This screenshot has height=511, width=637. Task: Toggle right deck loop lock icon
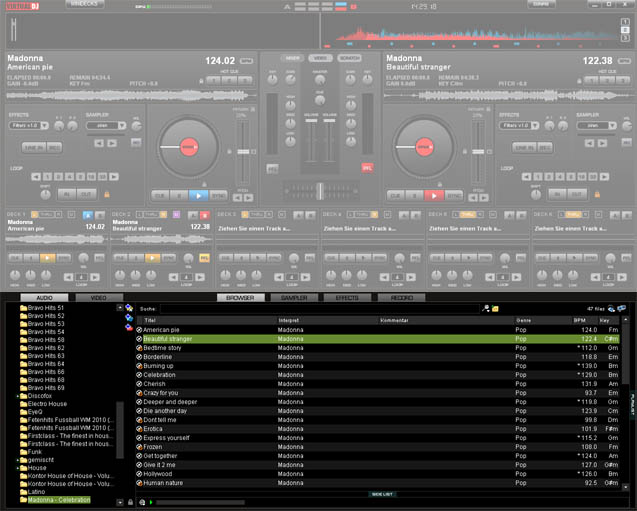(x=597, y=195)
